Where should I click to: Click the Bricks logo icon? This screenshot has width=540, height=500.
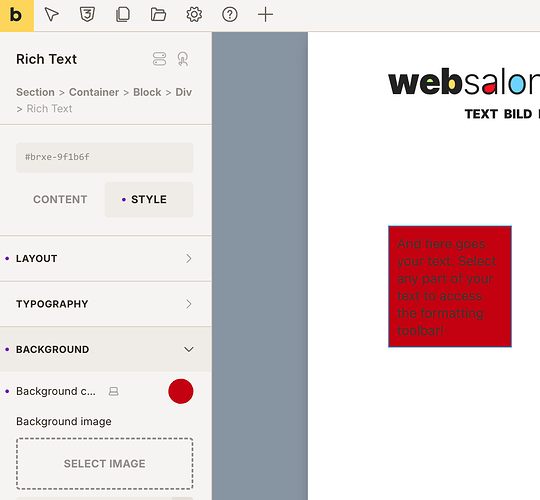coord(17,15)
